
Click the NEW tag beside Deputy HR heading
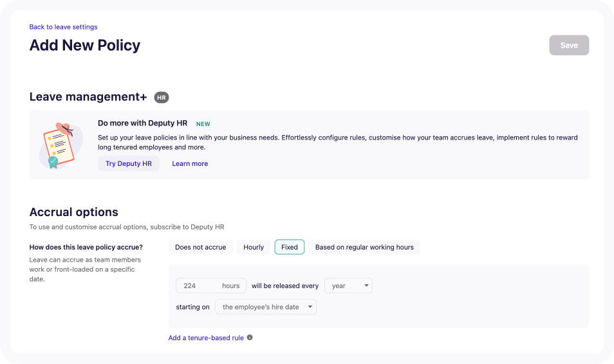click(203, 123)
